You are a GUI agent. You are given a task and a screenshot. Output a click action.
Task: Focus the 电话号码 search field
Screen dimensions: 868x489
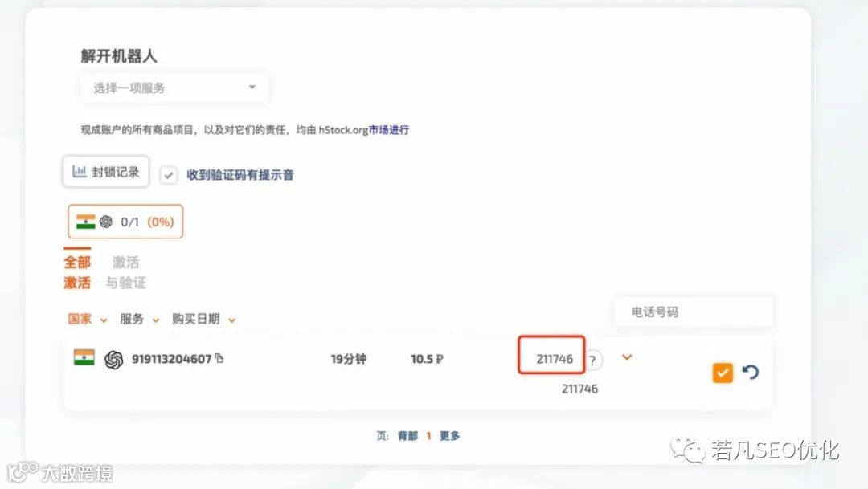tap(694, 312)
